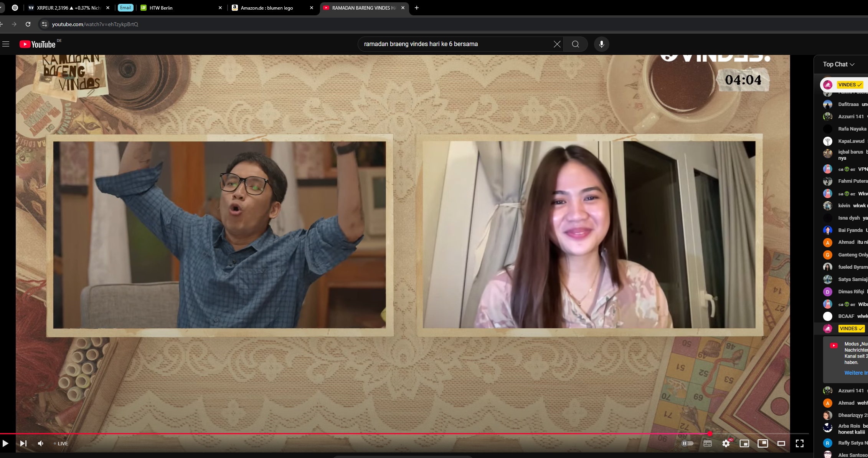Open player settings gear

726,443
